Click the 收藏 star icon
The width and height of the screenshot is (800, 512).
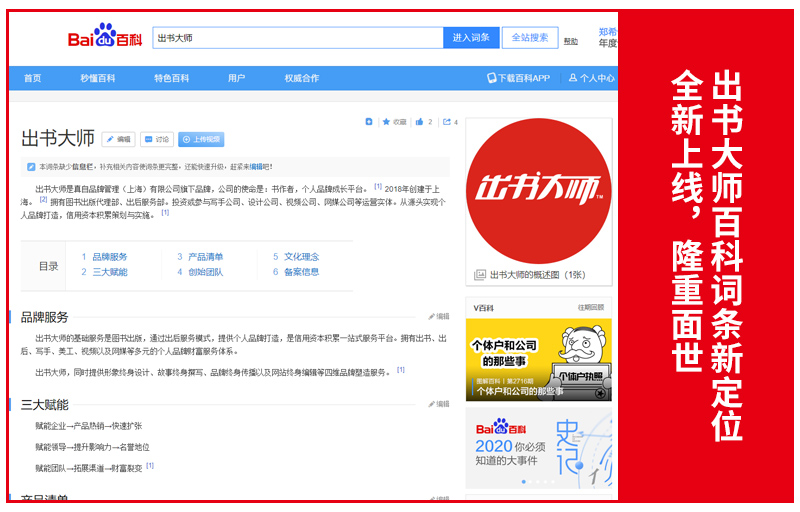pos(386,122)
